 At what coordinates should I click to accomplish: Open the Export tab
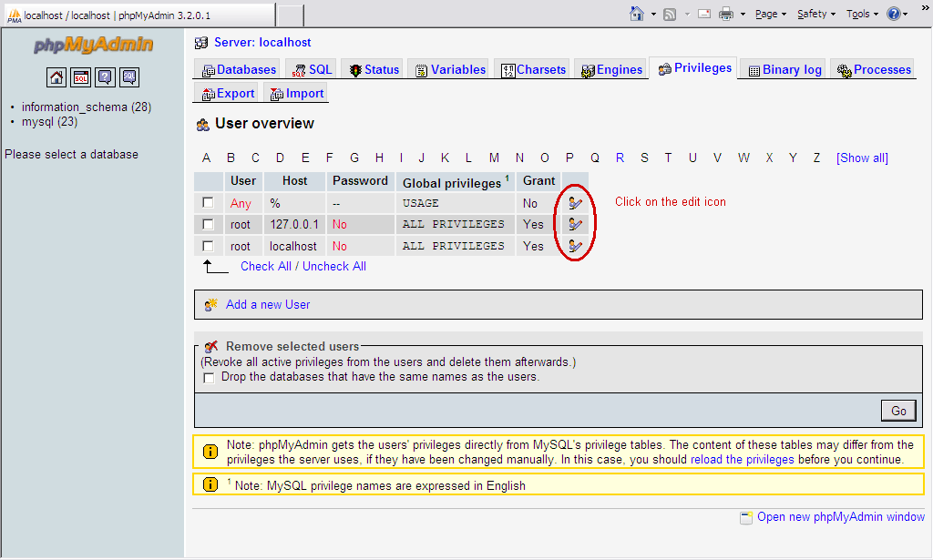coord(228,93)
